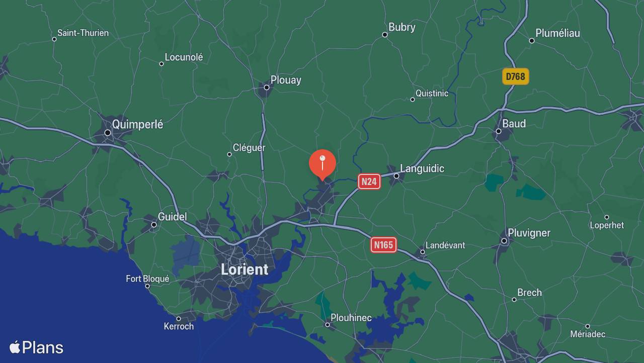This screenshot has width=644, height=363.
Task: Click the Pluvigner town label
Action: pyautogui.click(x=529, y=233)
